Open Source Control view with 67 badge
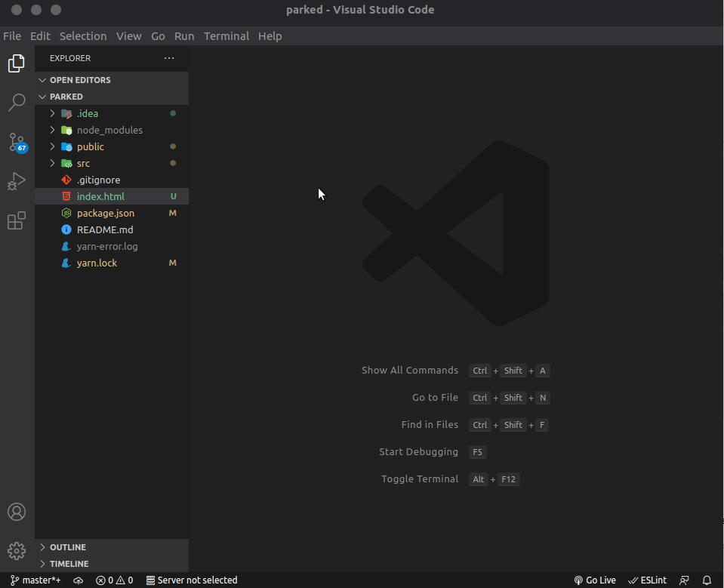This screenshot has height=588, width=724. pyautogui.click(x=17, y=143)
